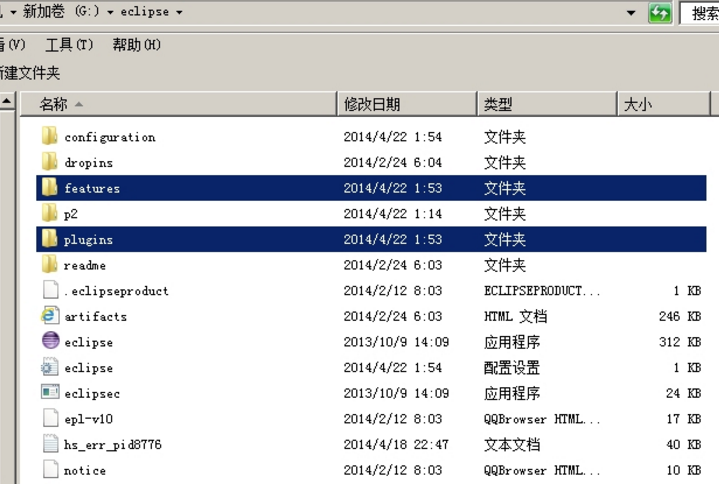The height and width of the screenshot is (484, 719).
Task: Sort by the 大小 column header
Action: click(x=664, y=104)
